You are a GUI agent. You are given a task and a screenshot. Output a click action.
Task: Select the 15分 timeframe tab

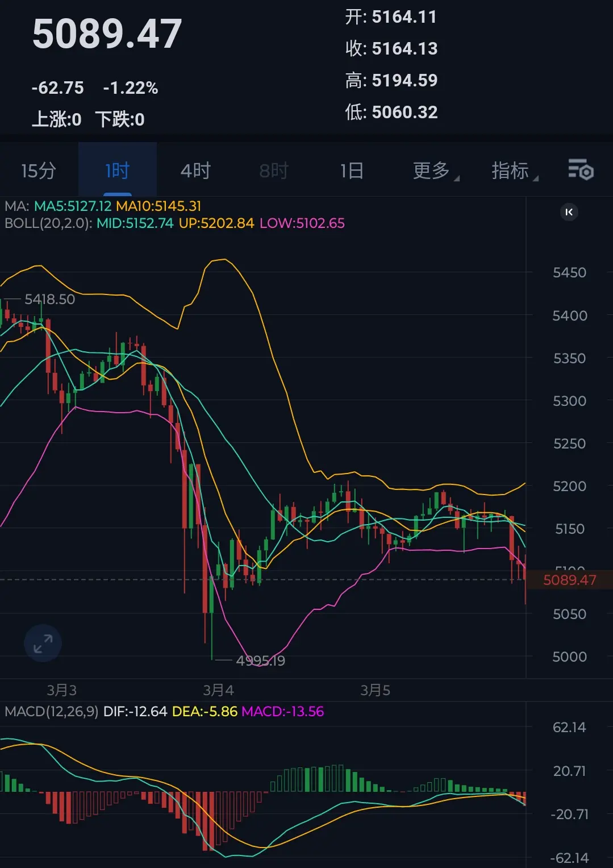click(x=39, y=171)
